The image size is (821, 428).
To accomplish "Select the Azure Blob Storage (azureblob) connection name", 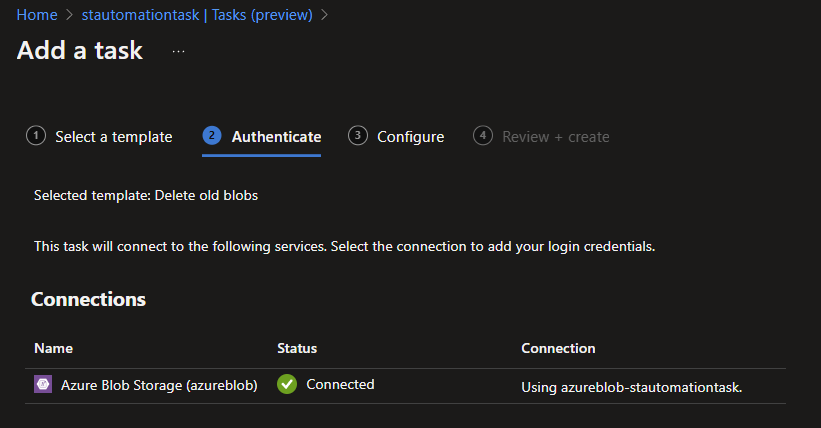I will point(159,385).
